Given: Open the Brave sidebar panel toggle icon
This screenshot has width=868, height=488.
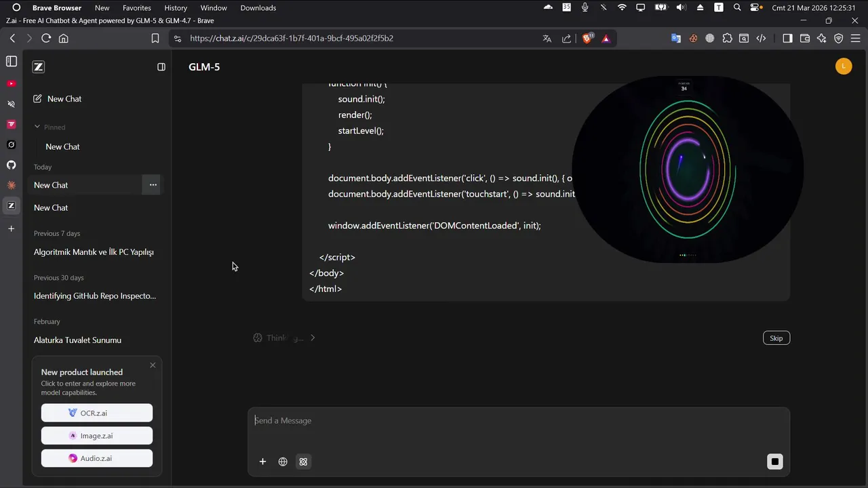Looking at the screenshot, I should (11, 62).
